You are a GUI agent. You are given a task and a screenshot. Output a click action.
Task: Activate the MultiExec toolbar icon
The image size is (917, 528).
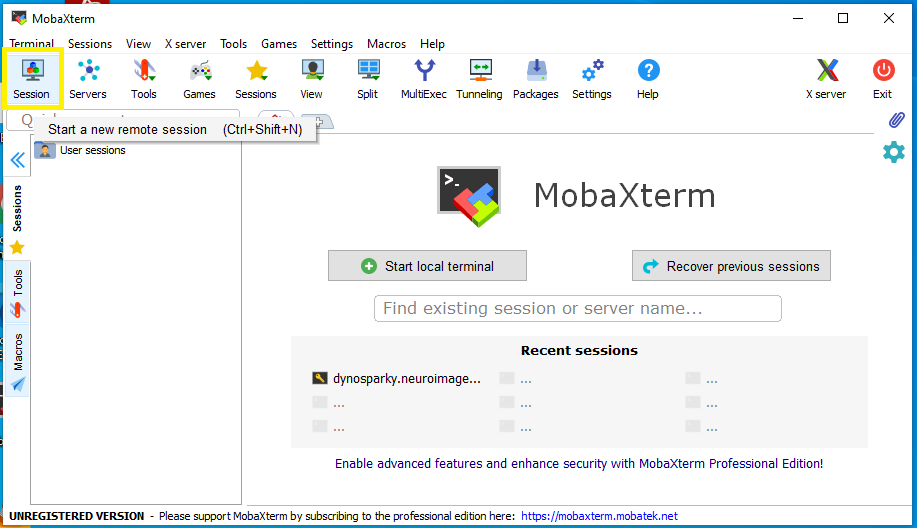point(424,79)
